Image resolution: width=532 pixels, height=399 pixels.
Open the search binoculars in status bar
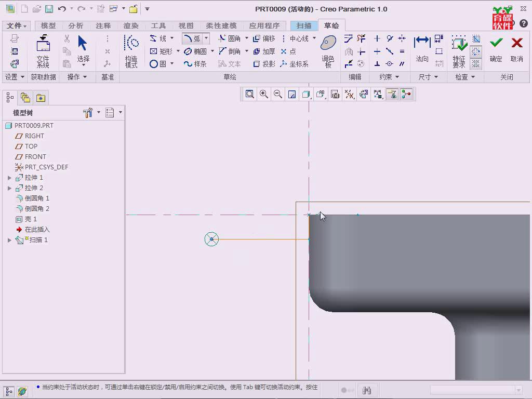pos(367,391)
